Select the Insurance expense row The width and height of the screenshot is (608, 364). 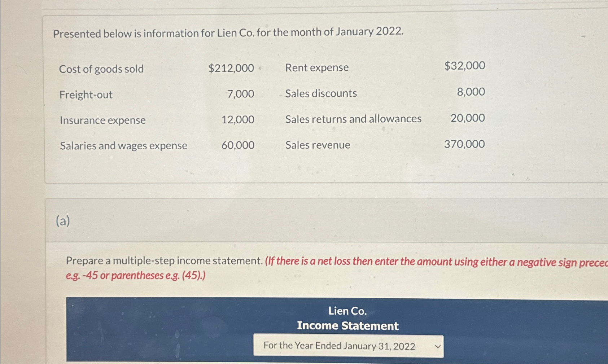click(x=102, y=120)
